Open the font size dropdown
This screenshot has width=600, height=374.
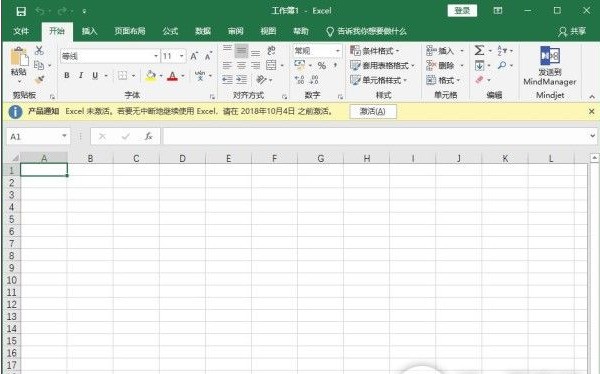[x=182, y=56]
